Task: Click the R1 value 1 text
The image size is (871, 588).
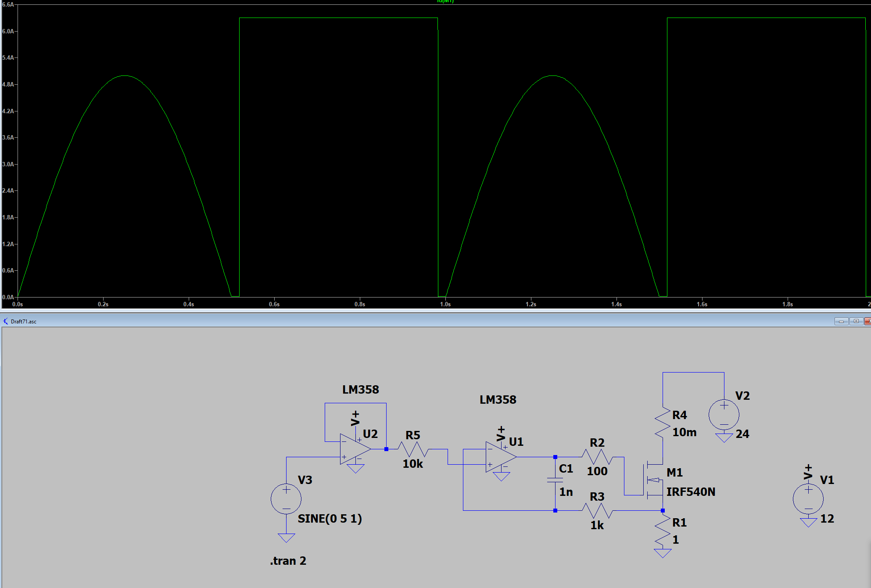Action: (676, 540)
